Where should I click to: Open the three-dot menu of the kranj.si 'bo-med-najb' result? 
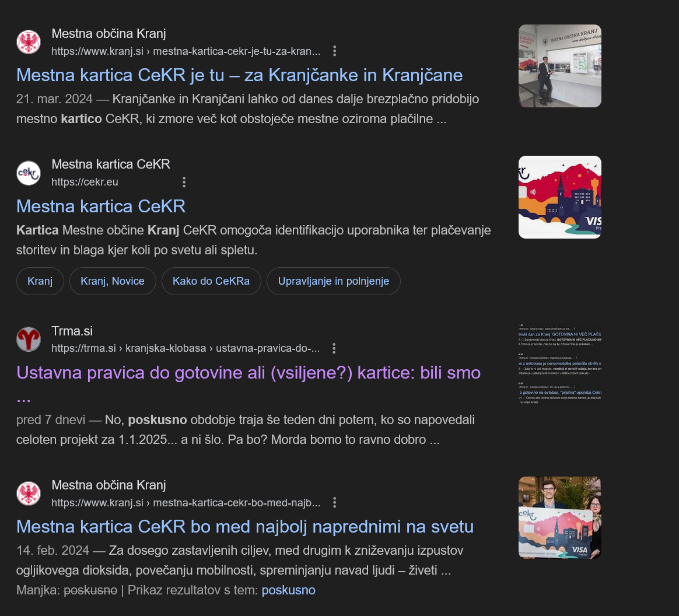334,503
